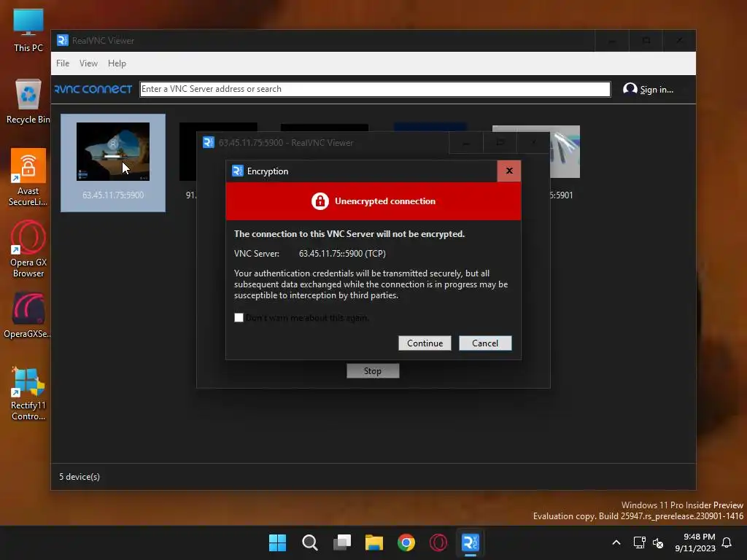
Task: Open the Rectify11 Control desktop shortcut
Action: (28, 394)
